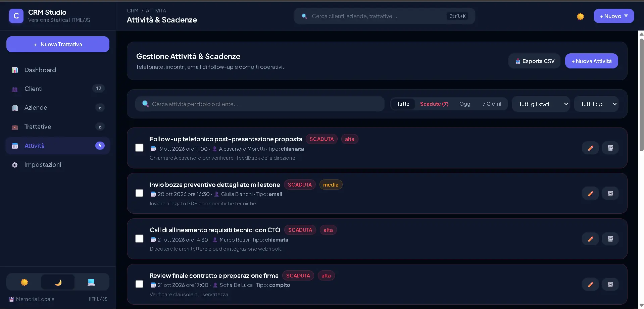The height and width of the screenshot is (309, 644).
Task: Delete the Review finale contratto activity
Action: (610, 285)
